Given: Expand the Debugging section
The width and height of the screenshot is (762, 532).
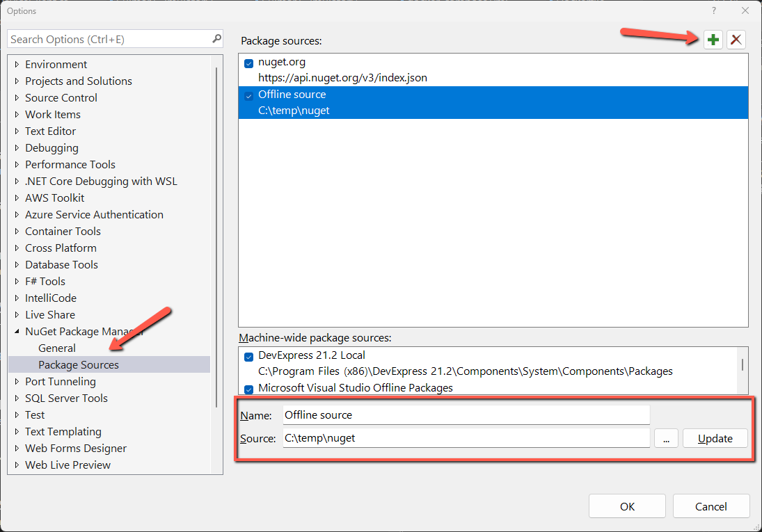Looking at the screenshot, I should click(x=17, y=147).
